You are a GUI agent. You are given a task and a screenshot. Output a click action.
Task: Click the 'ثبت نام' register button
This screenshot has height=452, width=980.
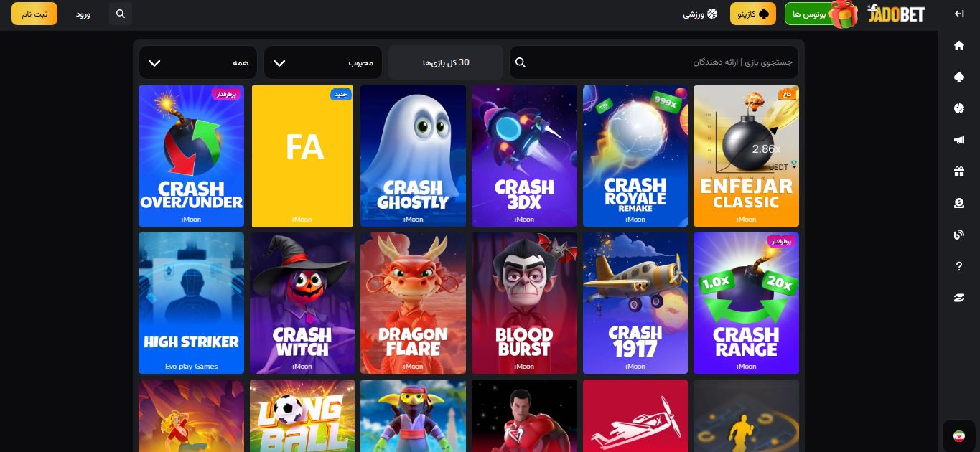[x=34, y=14]
